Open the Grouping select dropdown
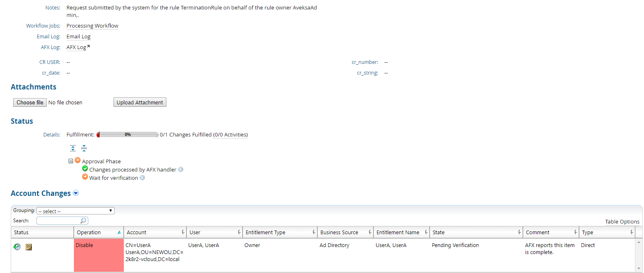Image resolution: width=644 pixels, height=273 pixels. (x=76, y=211)
